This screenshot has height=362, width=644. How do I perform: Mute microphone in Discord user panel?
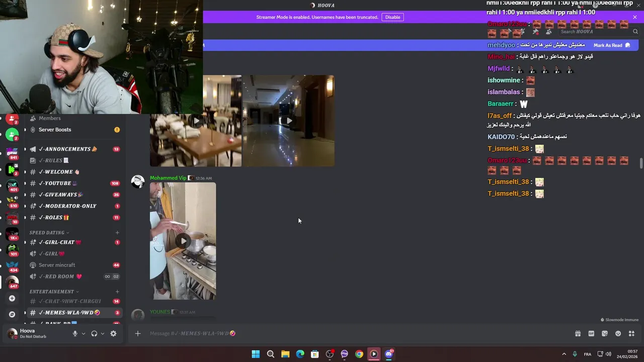tap(75, 333)
